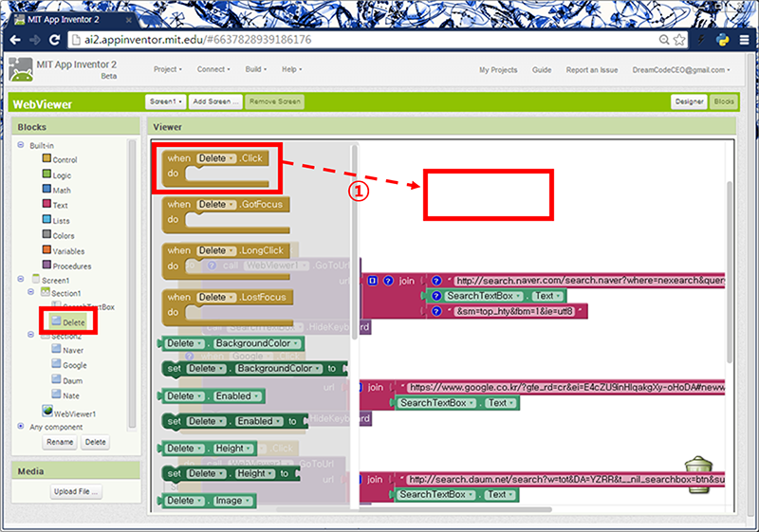
Task: Open the Variables blocks drawer
Action: [x=64, y=251]
